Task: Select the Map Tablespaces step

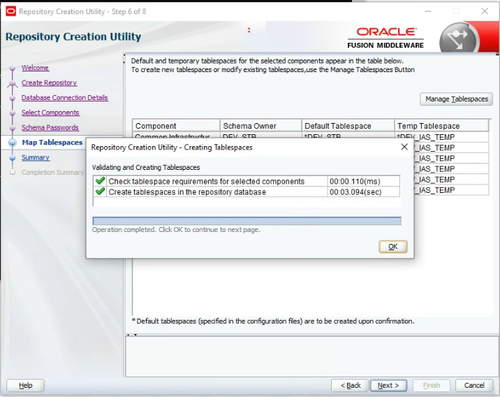Action: pyautogui.click(x=52, y=142)
